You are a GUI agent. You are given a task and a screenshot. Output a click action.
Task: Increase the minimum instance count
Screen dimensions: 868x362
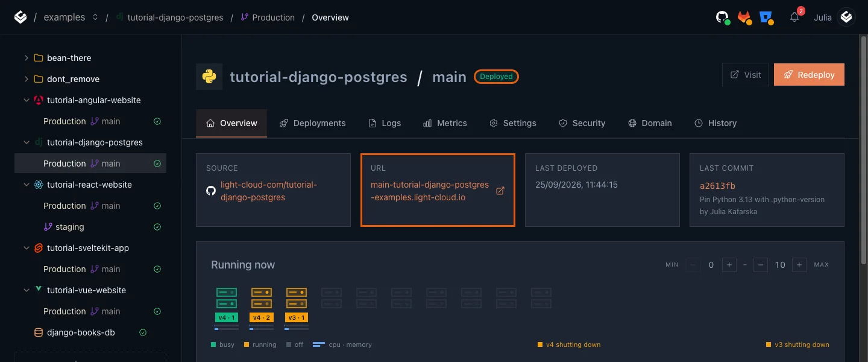[729, 265]
